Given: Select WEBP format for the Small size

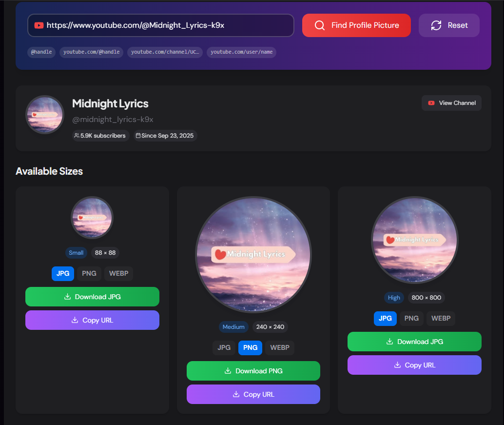Looking at the screenshot, I should click(x=118, y=273).
